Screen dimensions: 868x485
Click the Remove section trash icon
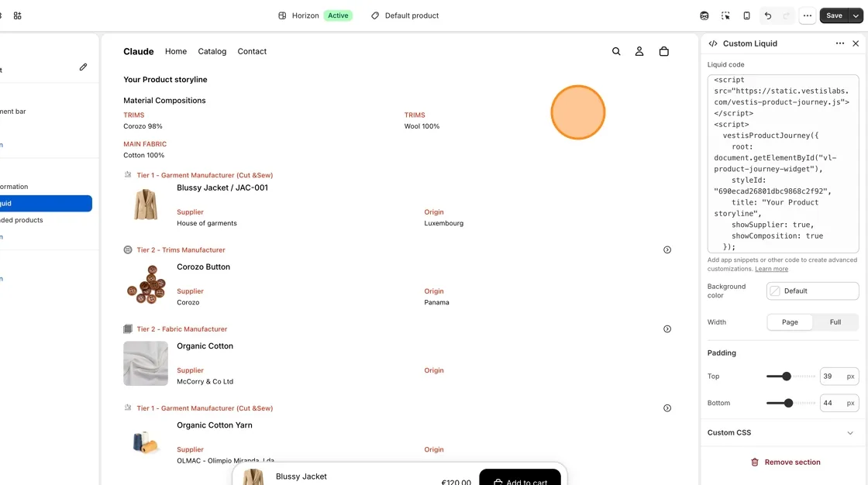pos(755,463)
